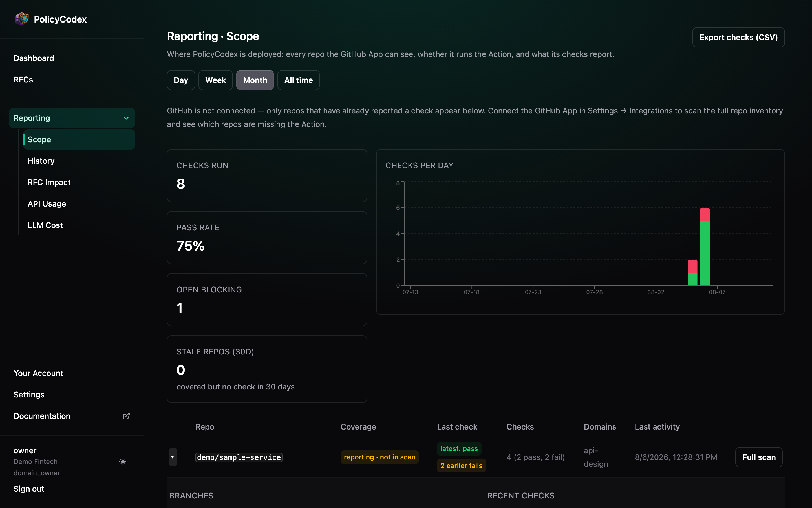Export checks as CSV
The image size is (812, 508).
click(x=738, y=37)
